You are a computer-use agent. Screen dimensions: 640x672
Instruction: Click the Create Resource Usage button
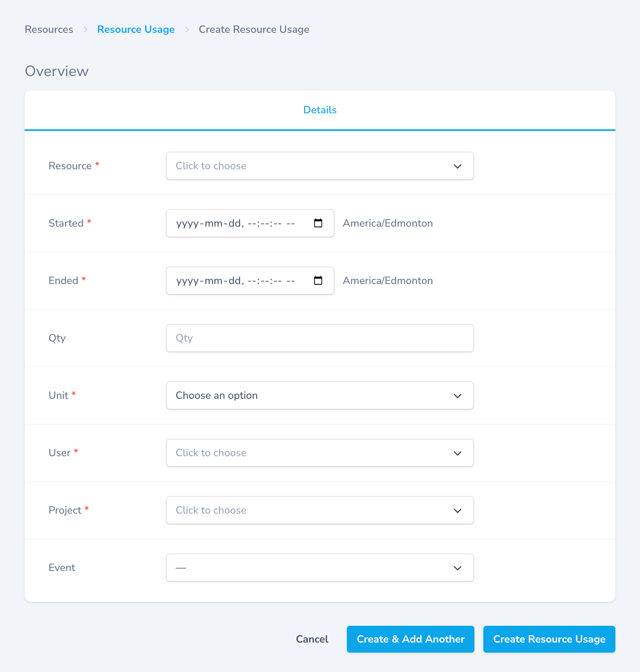pyautogui.click(x=549, y=639)
